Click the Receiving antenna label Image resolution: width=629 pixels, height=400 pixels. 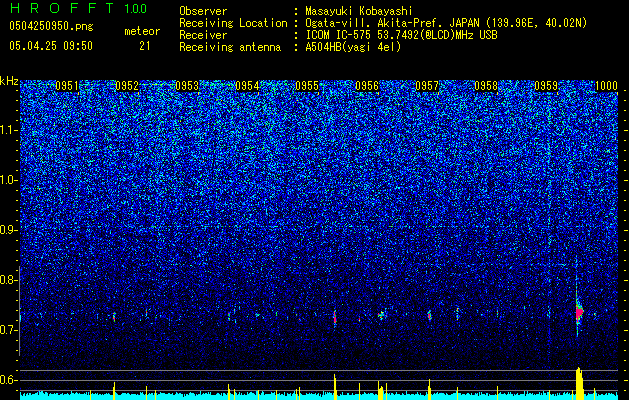click(x=230, y=47)
